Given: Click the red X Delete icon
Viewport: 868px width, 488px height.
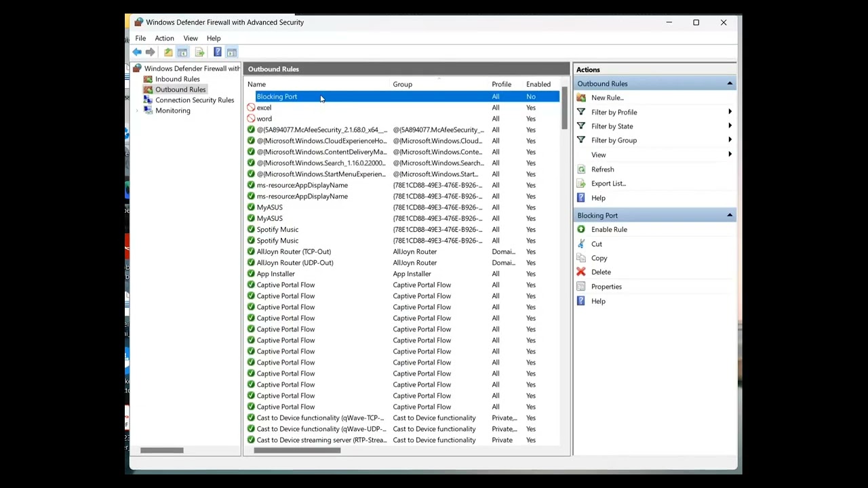Looking at the screenshot, I should pos(581,272).
